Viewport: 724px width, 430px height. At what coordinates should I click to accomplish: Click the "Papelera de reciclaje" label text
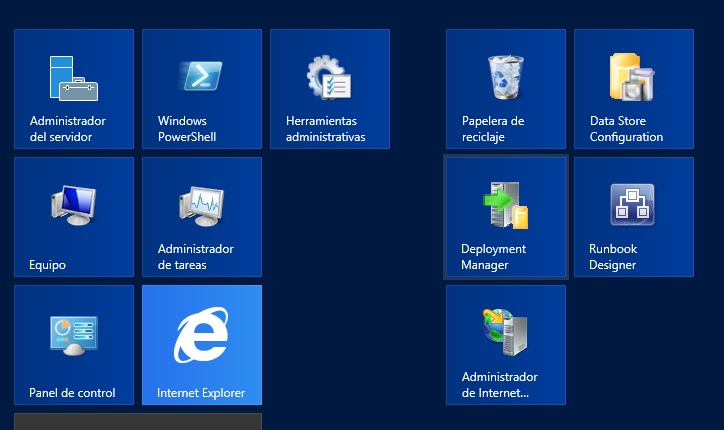tap(493, 129)
